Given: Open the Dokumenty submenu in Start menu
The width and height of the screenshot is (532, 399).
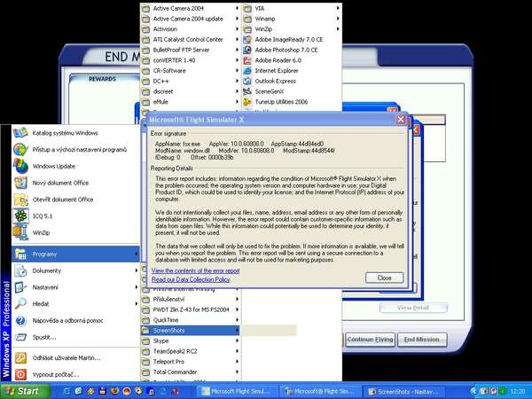Looking at the screenshot, I should coord(46,270).
